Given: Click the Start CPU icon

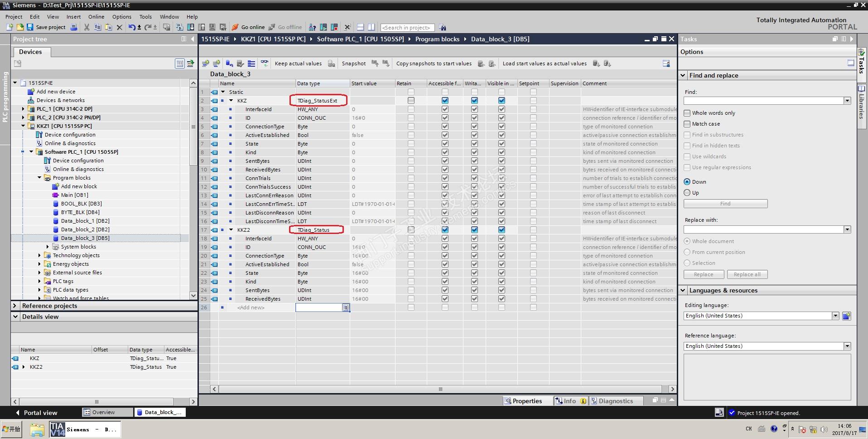Looking at the screenshot, I should (323, 27).
